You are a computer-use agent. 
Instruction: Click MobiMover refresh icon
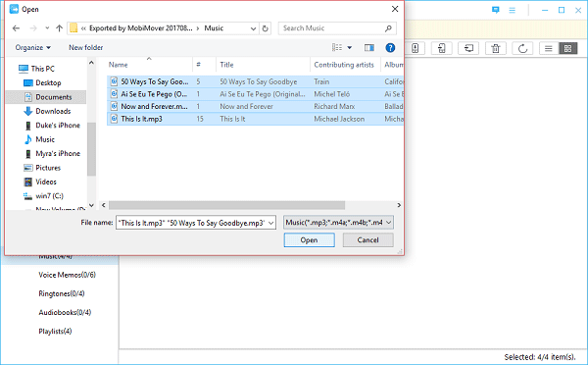(x=522, y=48)
